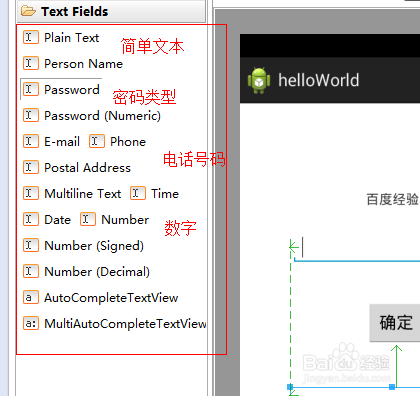The height and width of the screenshot is (396, 420).
Task: Pick the Person Name field icon
Action: click(31, 63)
